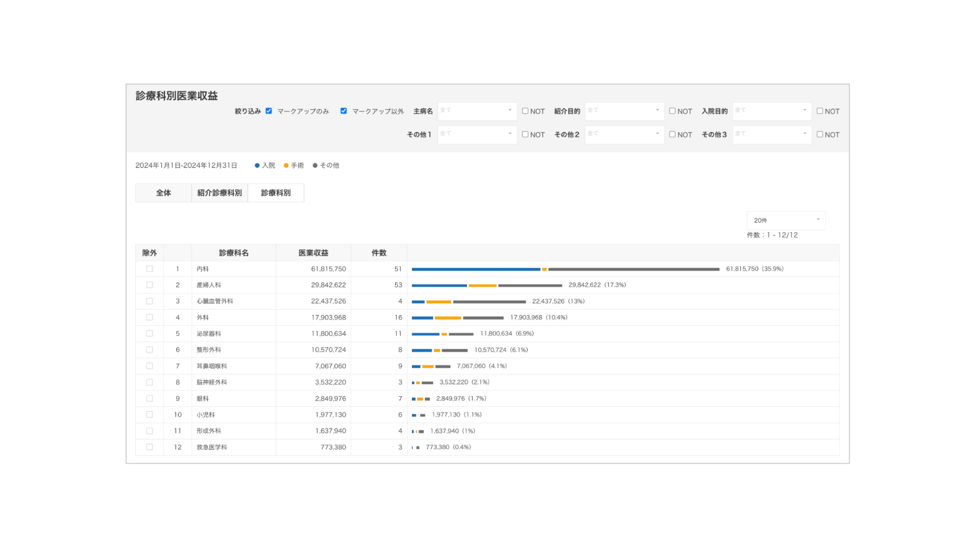Open the 診療科別 tab
This screenshot has width=980, height=548.
[276, 193]
